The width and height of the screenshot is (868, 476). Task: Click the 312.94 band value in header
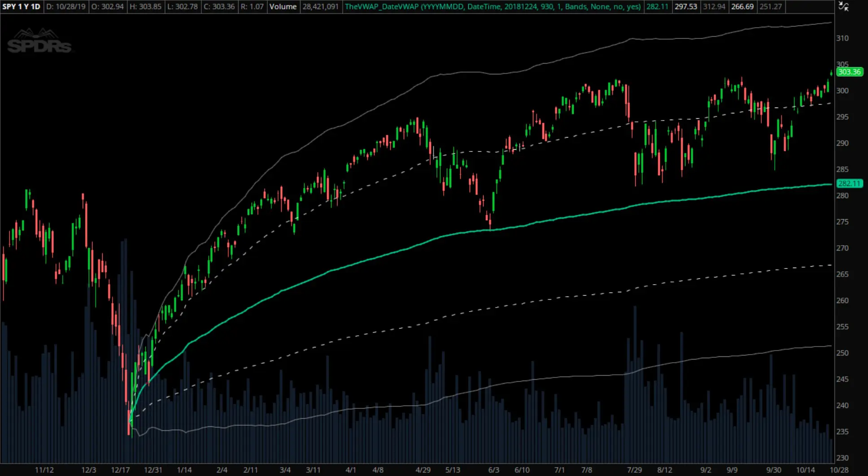tap(714, 7)
